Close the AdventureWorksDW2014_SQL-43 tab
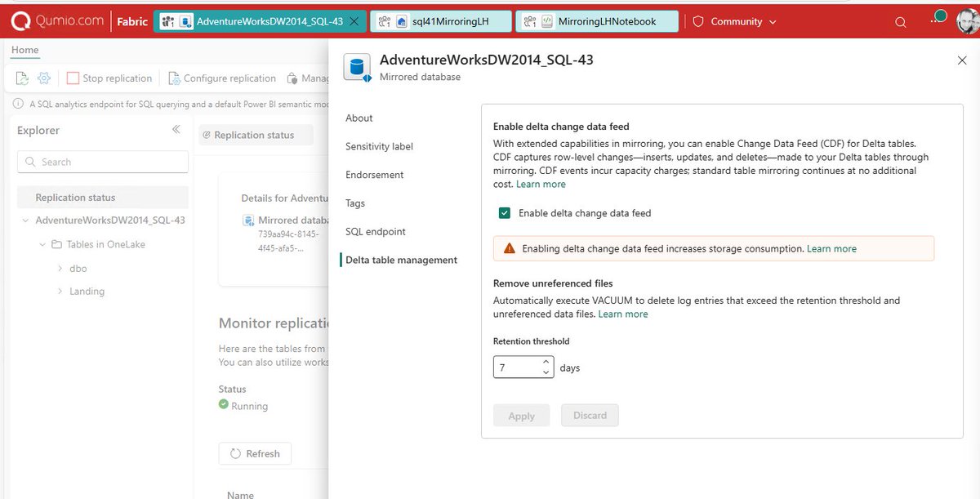Screen dimensions: 980x499 pos(354,22)
